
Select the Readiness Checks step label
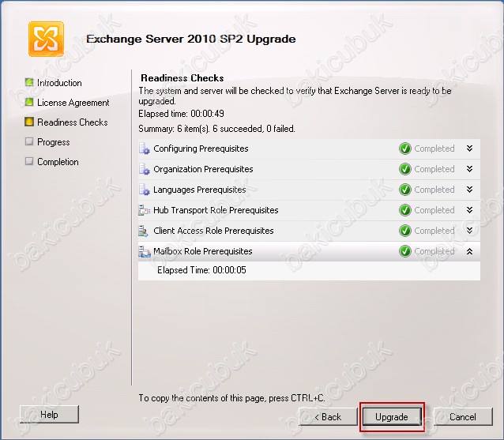click(73, 122)
